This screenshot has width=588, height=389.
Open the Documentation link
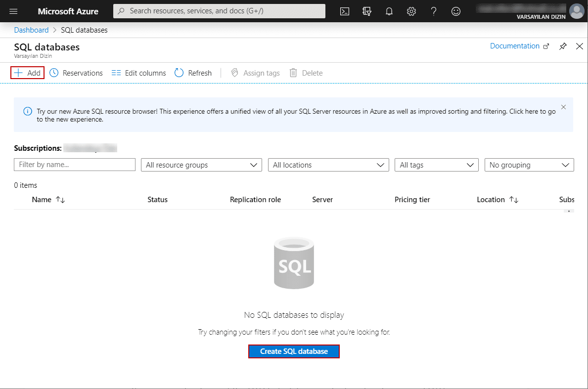(x=519, y=45)
